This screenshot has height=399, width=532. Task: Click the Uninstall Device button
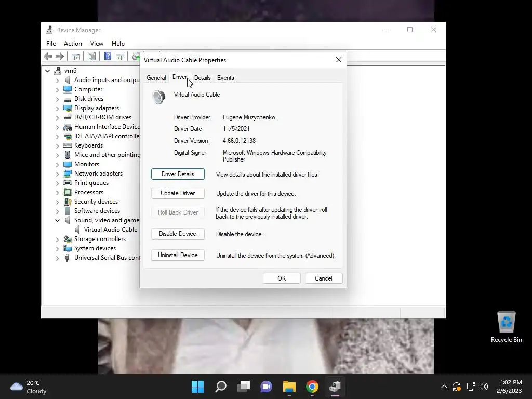(178, 255)
